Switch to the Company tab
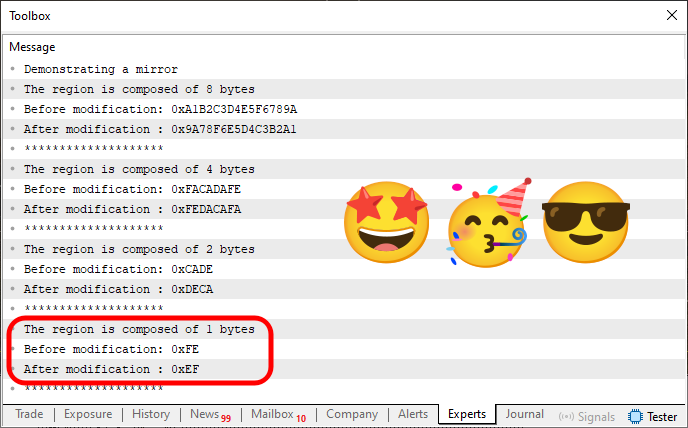The image size is (688, 428). 352,414
